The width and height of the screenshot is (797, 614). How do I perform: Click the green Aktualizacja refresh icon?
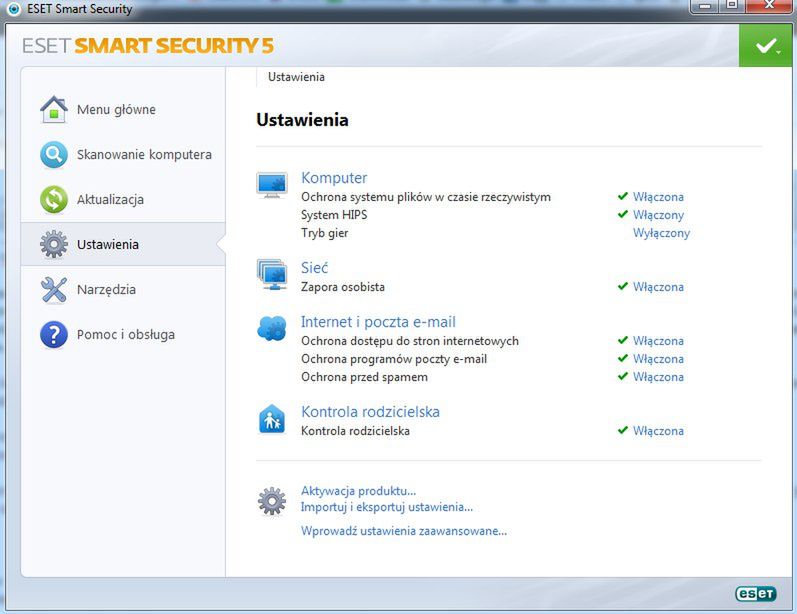pyautogui.click(x=53, y=199)
